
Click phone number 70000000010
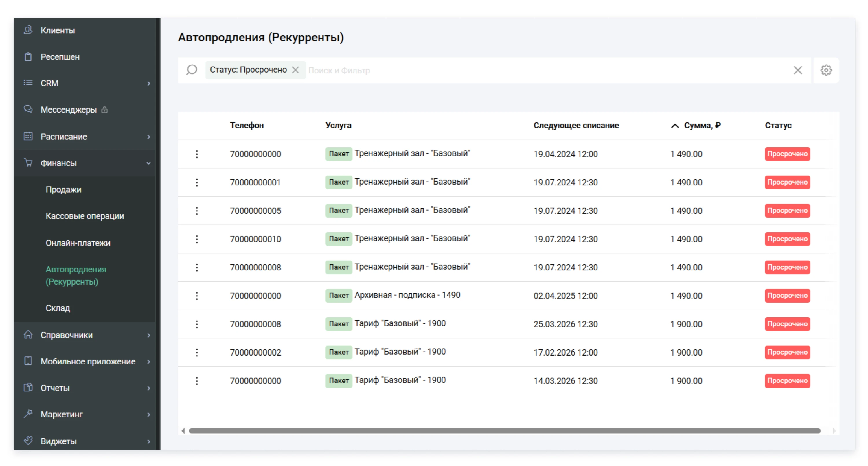(x=255, y=239)
